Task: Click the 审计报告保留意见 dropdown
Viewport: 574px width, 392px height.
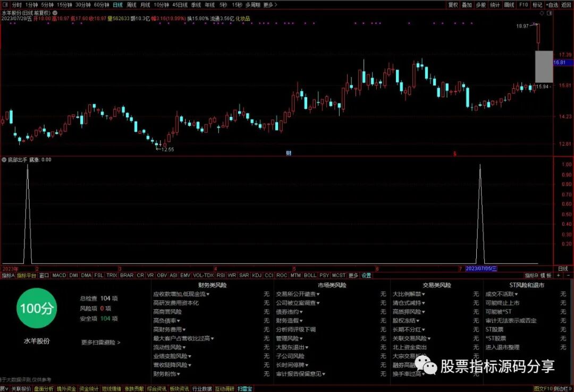Action: 300,374
